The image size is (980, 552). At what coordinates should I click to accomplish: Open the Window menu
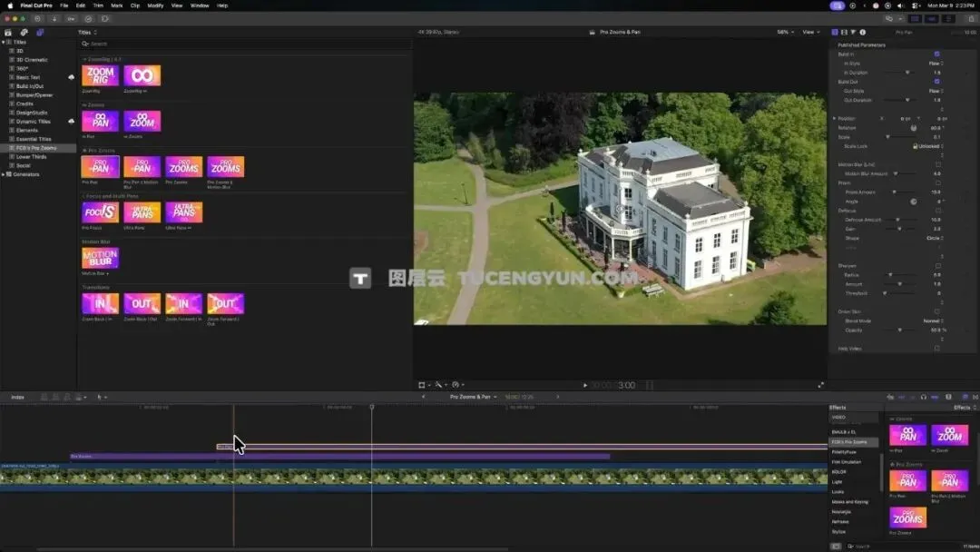[x=200, y=5]
